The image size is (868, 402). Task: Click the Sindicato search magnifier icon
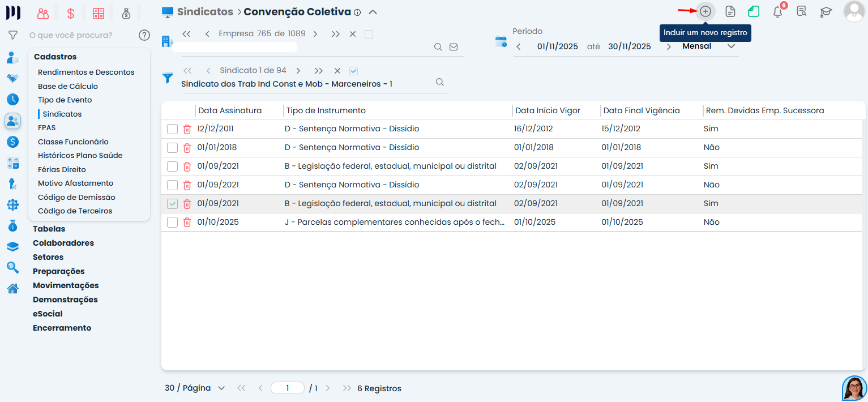click(x=440, y=83)
